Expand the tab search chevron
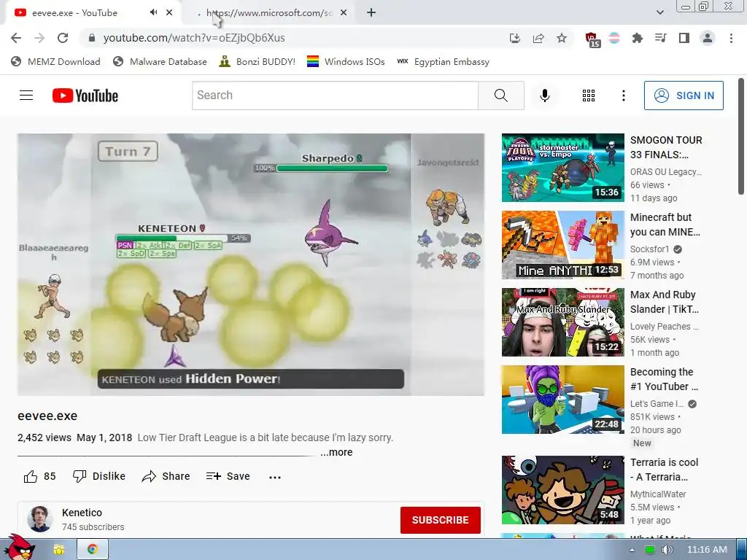Screen dimensions: 747x560 point(659,13)
